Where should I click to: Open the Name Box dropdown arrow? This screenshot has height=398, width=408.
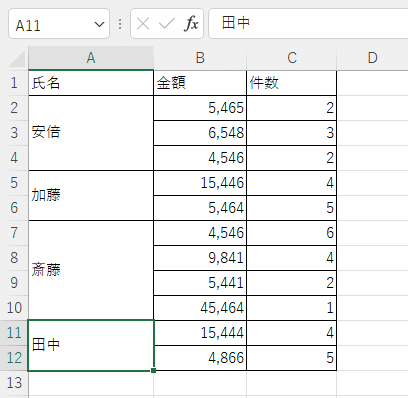click(99, 24)
